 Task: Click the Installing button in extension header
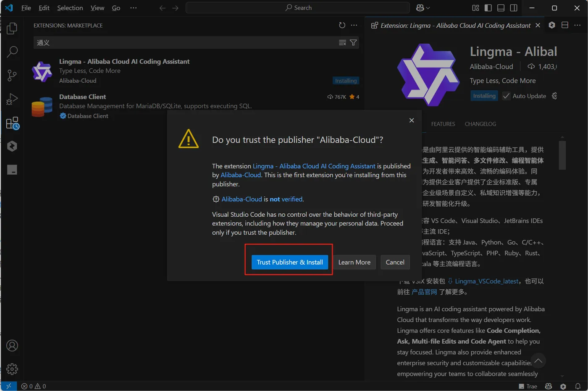(484, 96)
